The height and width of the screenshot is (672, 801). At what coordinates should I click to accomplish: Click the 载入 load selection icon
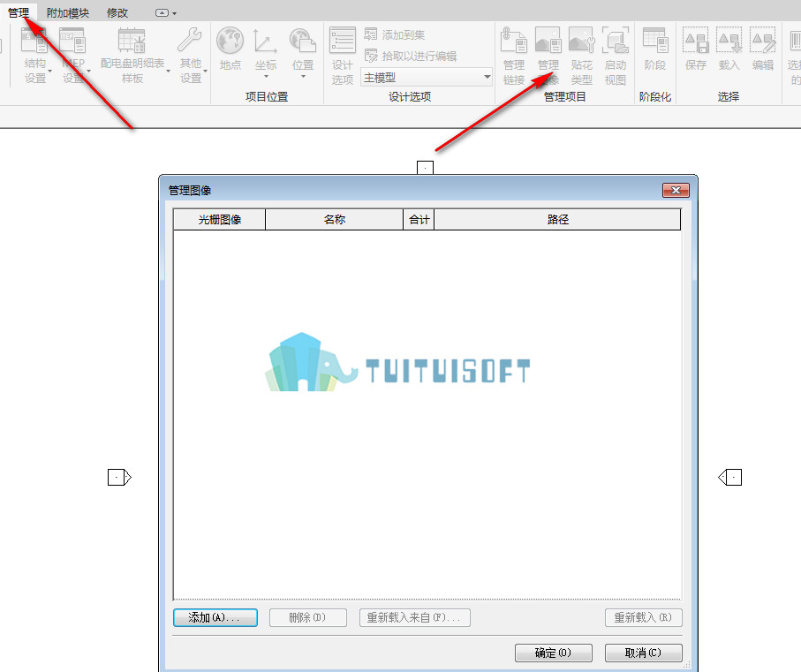point(729,49)
